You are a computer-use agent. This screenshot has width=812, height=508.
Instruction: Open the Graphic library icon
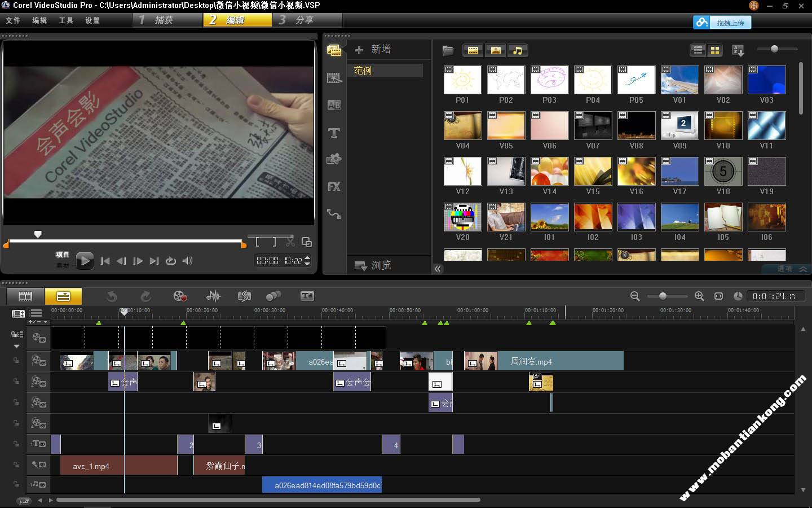coord(334,159)
